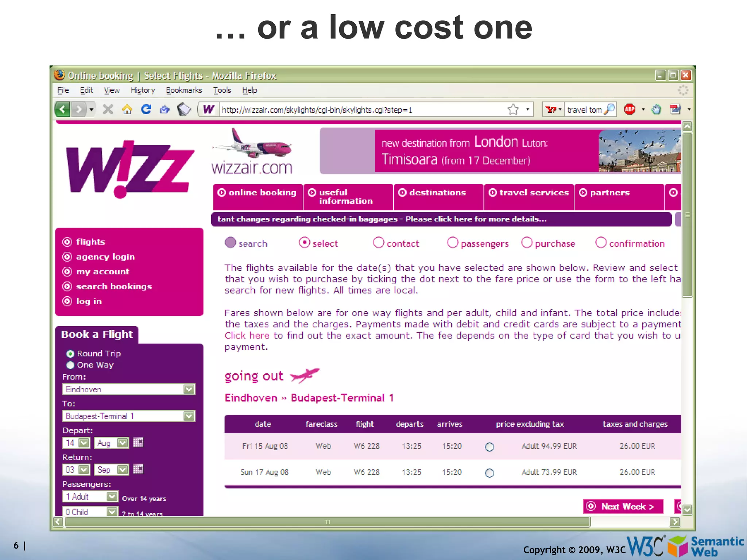Select the envelope send-link toolbar icon
Viewport: 747px width, 560px height.
165,109
